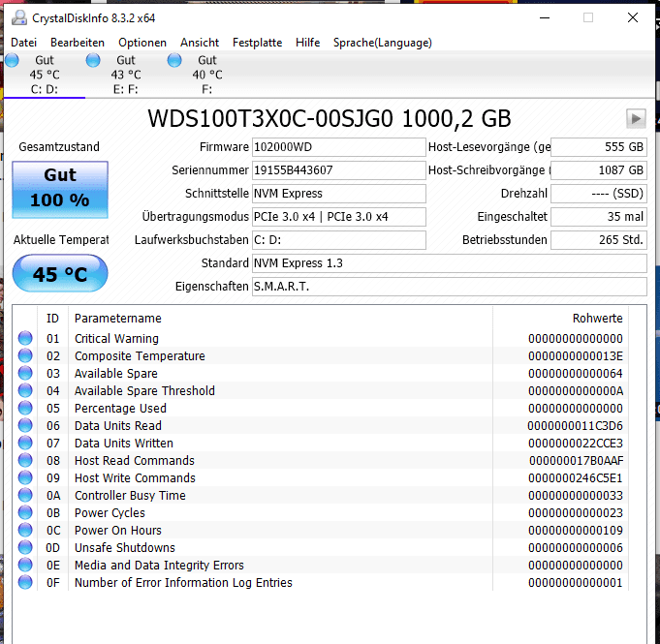Screen dimensions: 660x644
Task: Click the next disk arrow button
Action: pos(636,119)
